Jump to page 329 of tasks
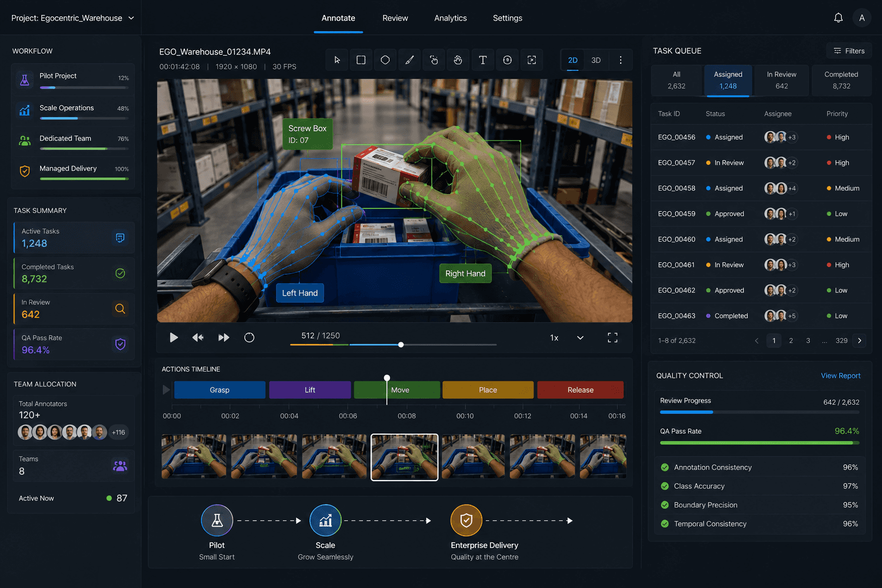This screenshot has width=882, height=588. (x=841, y=341)
